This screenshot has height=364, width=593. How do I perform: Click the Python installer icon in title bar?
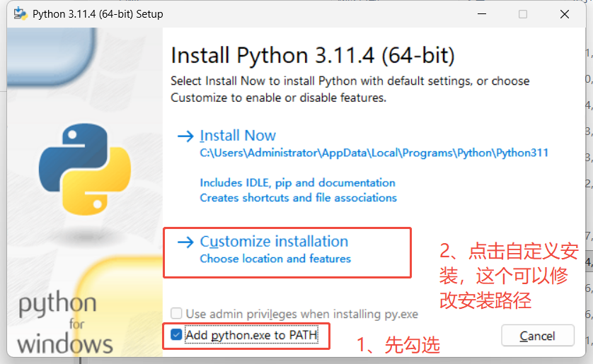[x=21, y=14]
